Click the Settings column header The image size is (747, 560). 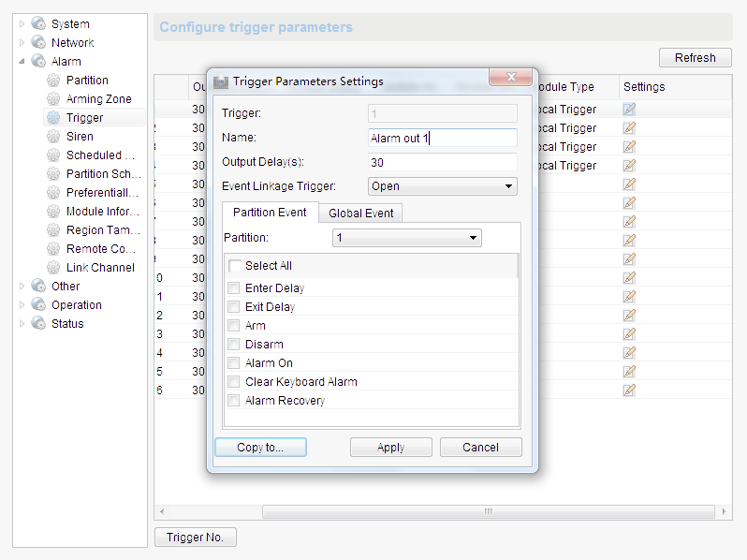(x=675, y=87)
